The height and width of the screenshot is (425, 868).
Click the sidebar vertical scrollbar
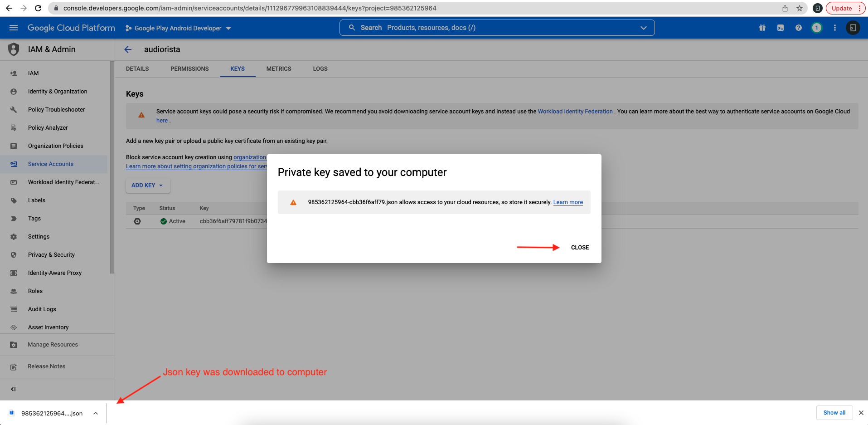[x=112, y=168]
